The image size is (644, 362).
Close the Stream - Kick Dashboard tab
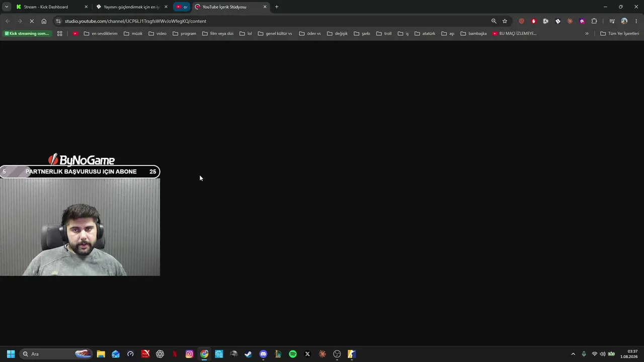pyautogui.click(x=86, y=7)
